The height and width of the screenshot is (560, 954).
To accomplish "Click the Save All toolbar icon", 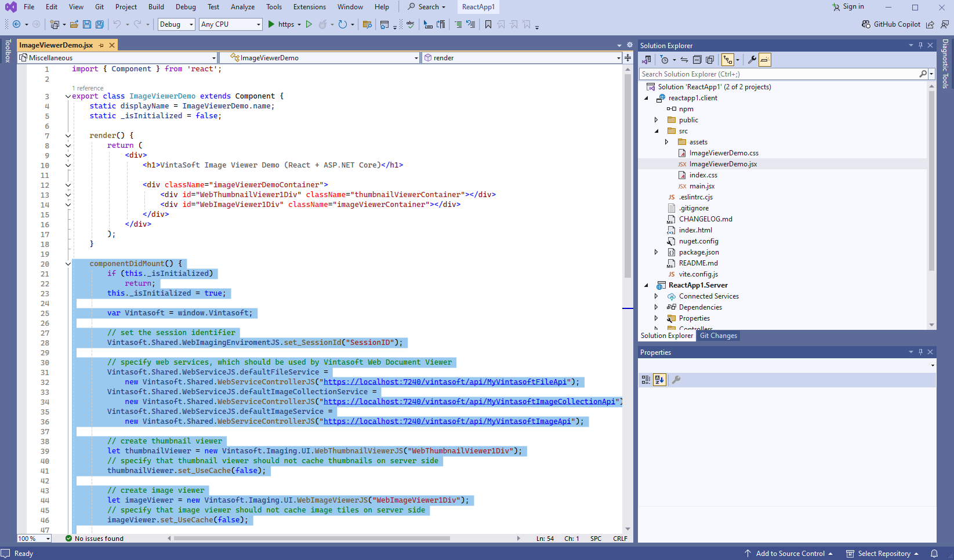I will 99,24.
